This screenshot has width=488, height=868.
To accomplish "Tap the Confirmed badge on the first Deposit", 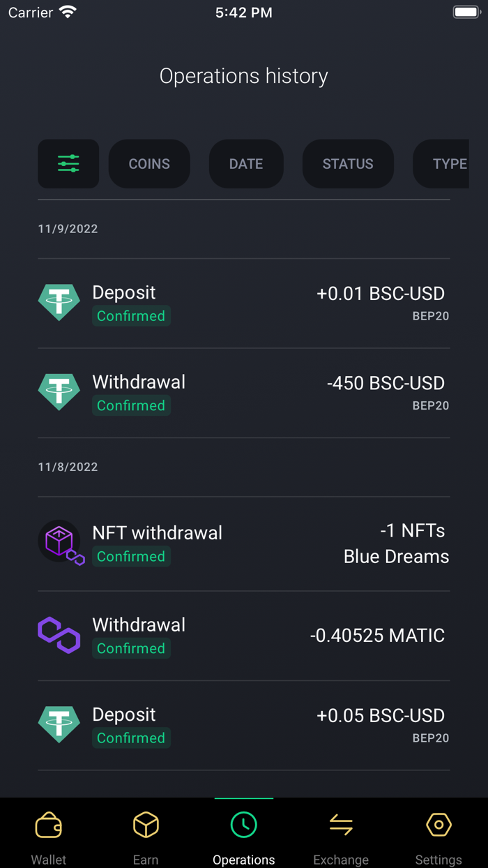I will coord(131,315).
